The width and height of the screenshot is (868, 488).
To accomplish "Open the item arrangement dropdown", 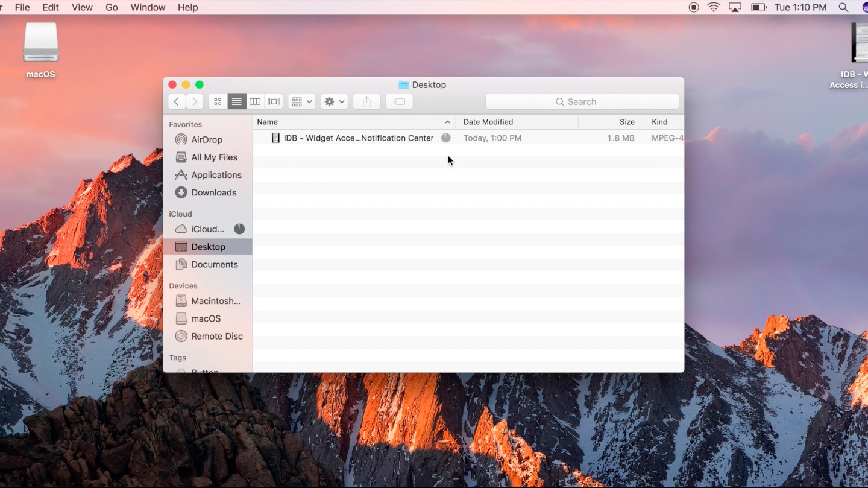I will pyautogui.click(x=301, y=102).
